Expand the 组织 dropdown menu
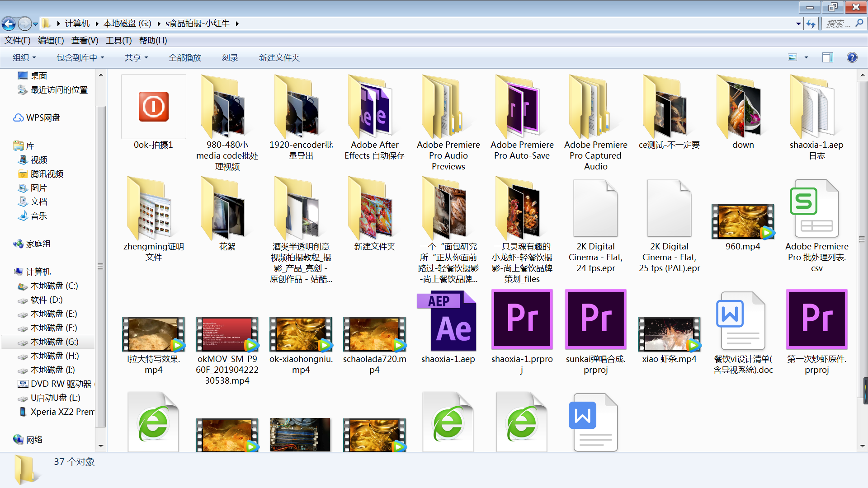The height and width of the screenshot is (488, 868). (x=24, y=57)
